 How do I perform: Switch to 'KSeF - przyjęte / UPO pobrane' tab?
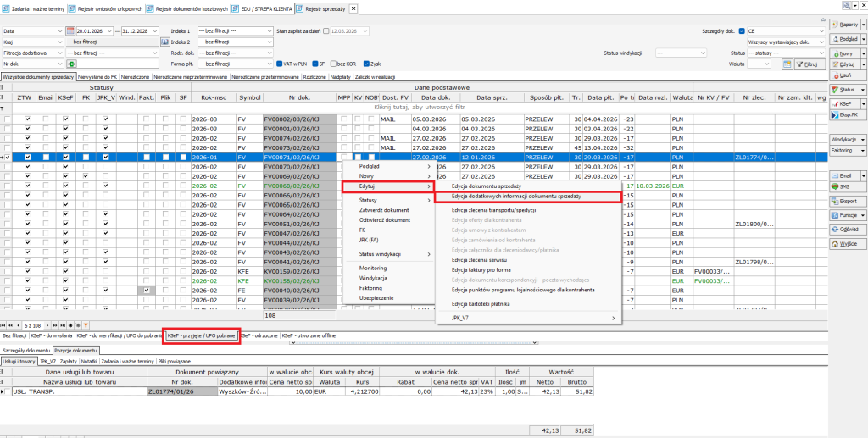pos(201,336)
